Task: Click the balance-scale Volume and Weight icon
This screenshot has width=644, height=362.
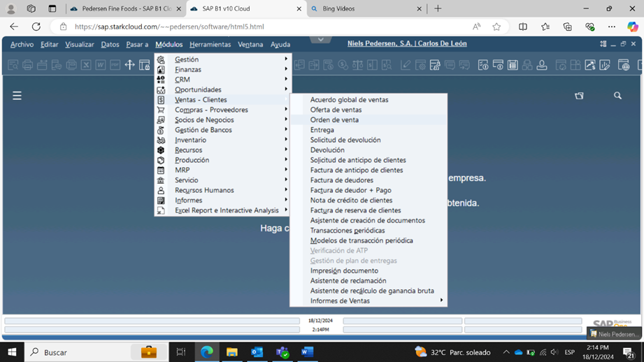Action: pos(358,65)
